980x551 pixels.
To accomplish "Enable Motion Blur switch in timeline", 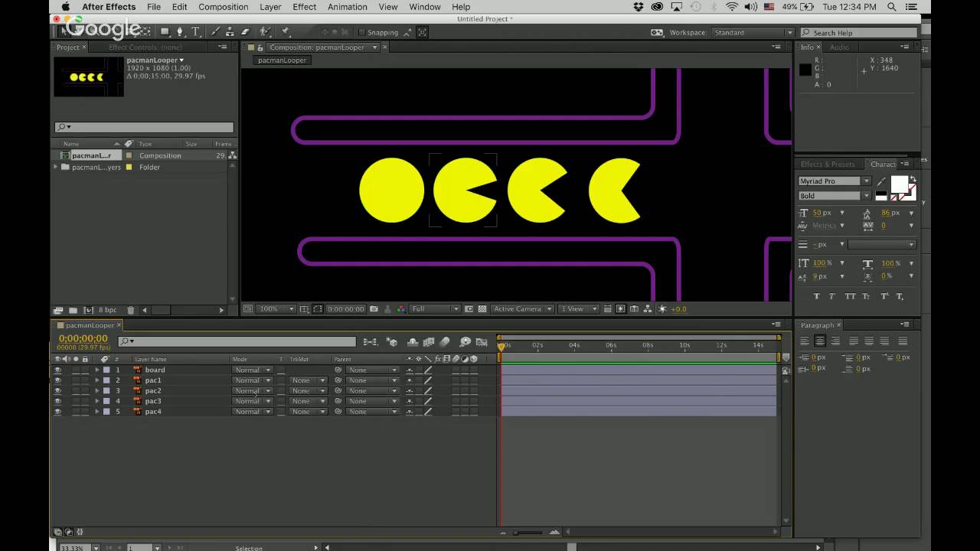I will click(x=445, y=342).
